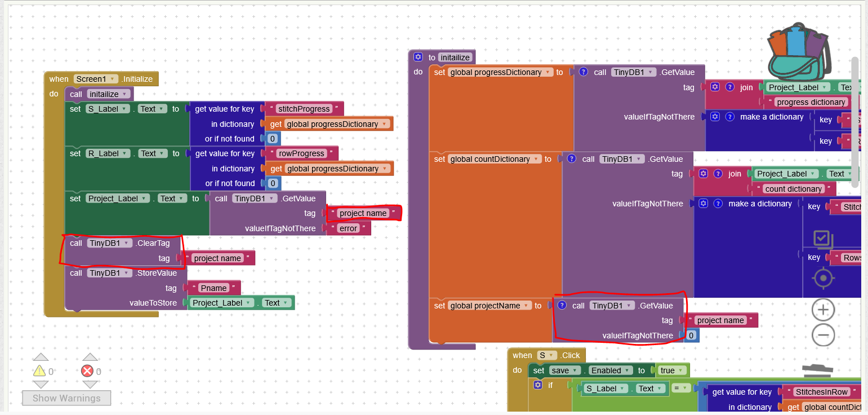Click the red error X icon
Screen dimensions: 868x415
87,370
